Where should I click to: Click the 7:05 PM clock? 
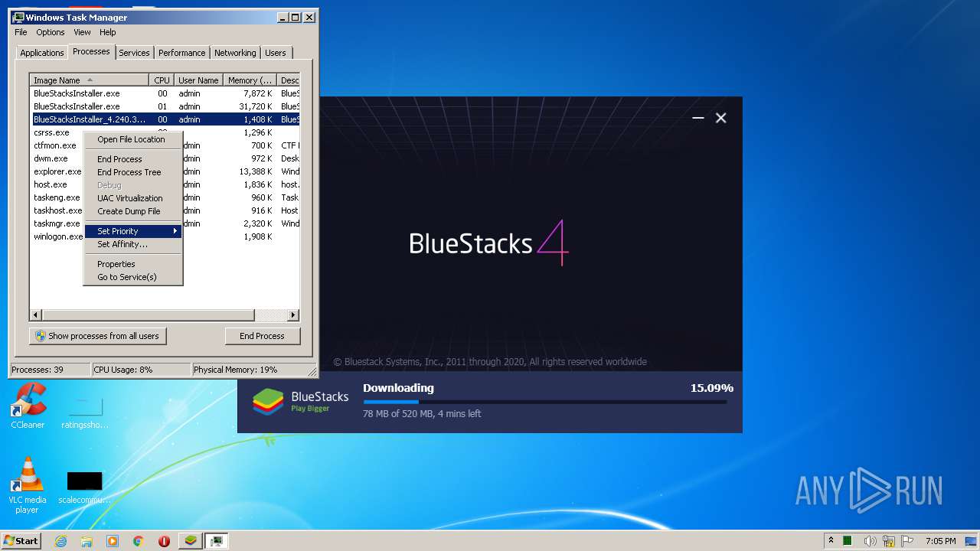[940, 541]
